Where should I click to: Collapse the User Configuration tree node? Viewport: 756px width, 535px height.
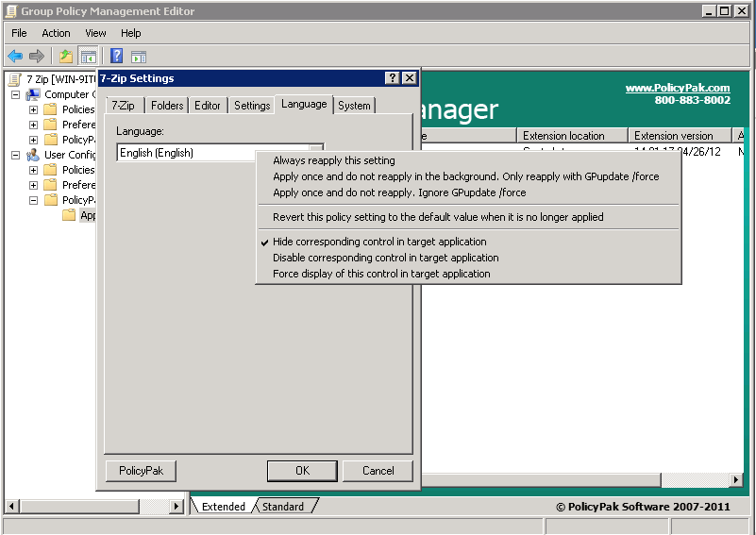tap(15, 155)
